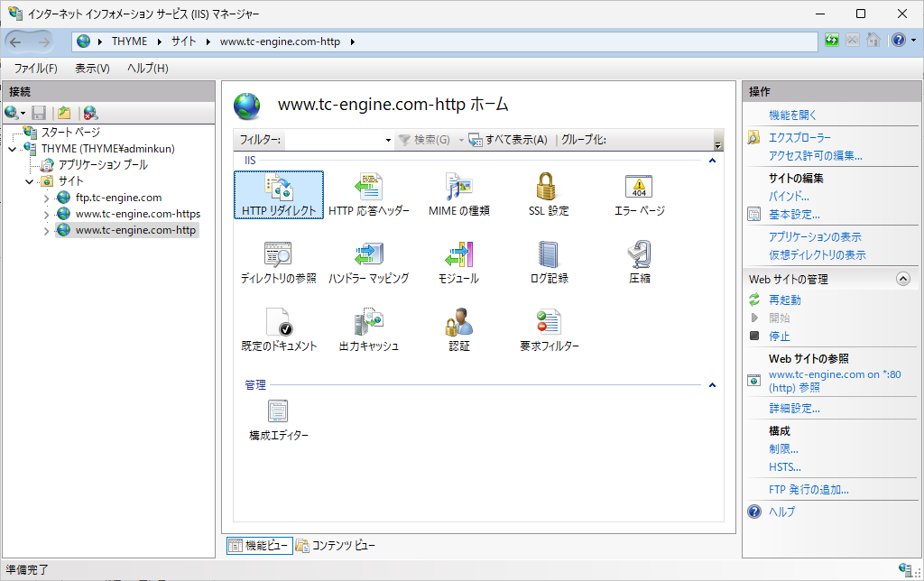The image size is (924, 581).
Task: Open the 構成エディター feature
Action: [x=279, y=420]
